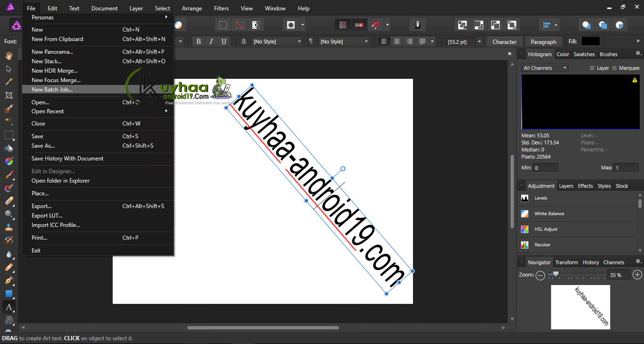Align text to the right
Image resolution: width=644 pixels, height=344 pixels.
tap(410, 42)
